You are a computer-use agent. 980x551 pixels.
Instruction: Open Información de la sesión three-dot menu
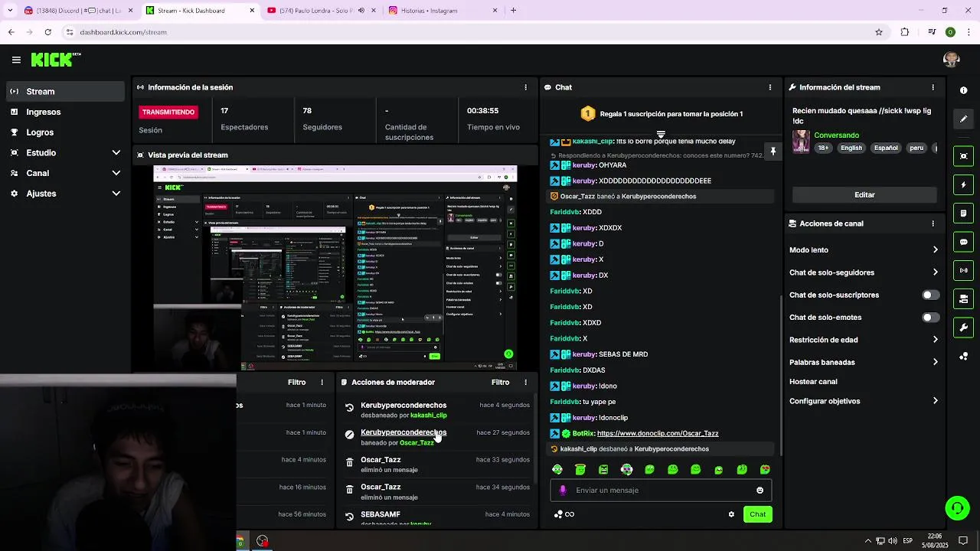(525, 87)
